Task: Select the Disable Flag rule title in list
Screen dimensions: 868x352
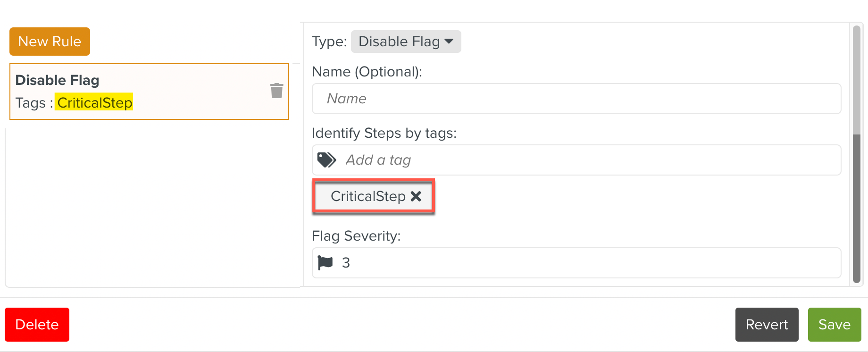Action: click(57, 80)
